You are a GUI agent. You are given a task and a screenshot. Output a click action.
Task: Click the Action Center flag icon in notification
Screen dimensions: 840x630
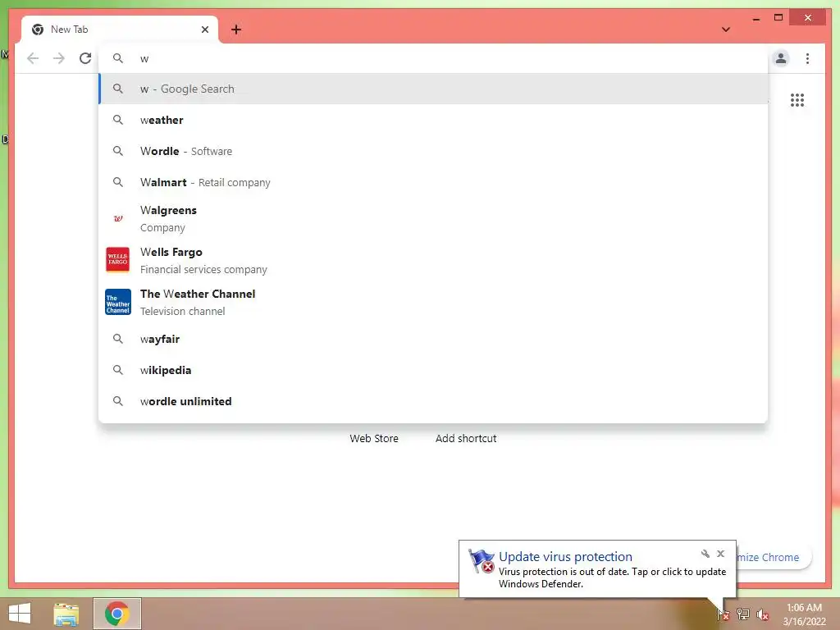click(481, 561)
